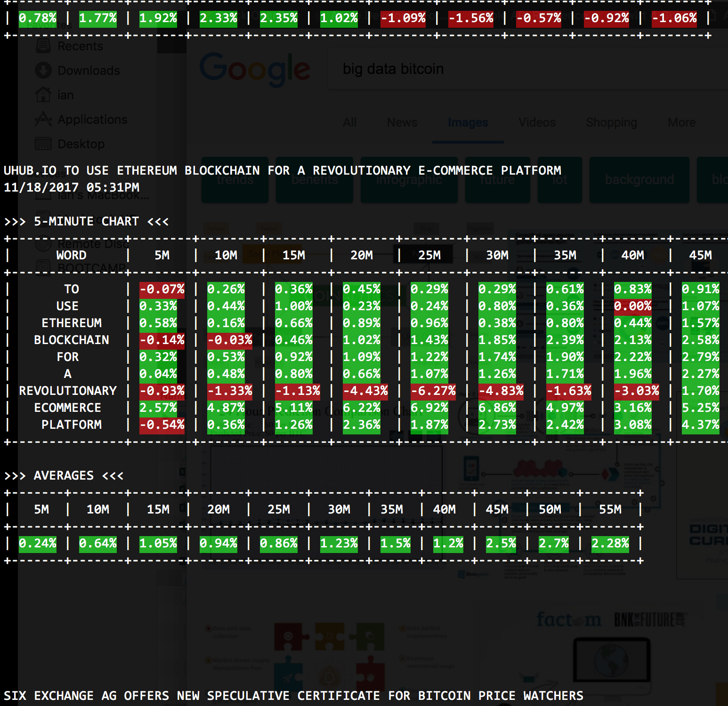Click the Google logo
Image resolution: width=728 pixels, height=706 pixels.
(x=255, y=69)
